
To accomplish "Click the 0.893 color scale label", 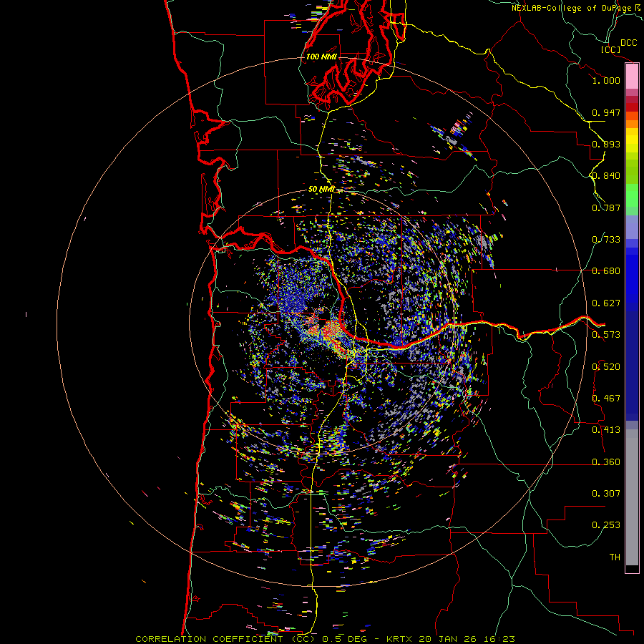I will (606, 144).
